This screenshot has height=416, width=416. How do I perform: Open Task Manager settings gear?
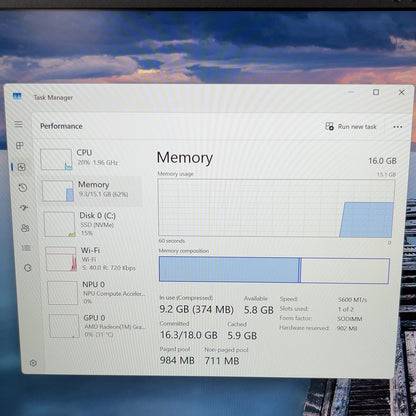click(x=33, y=363)
